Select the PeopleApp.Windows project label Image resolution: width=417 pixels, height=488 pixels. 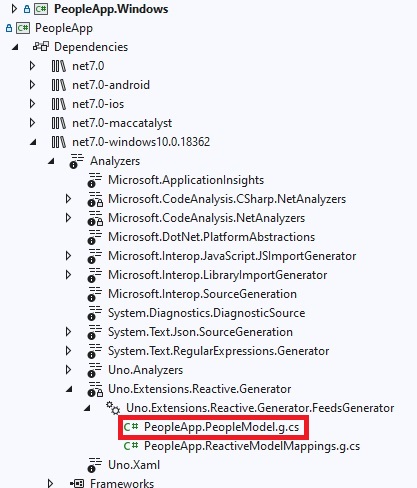pyautogui.click(x=111, y=9)
